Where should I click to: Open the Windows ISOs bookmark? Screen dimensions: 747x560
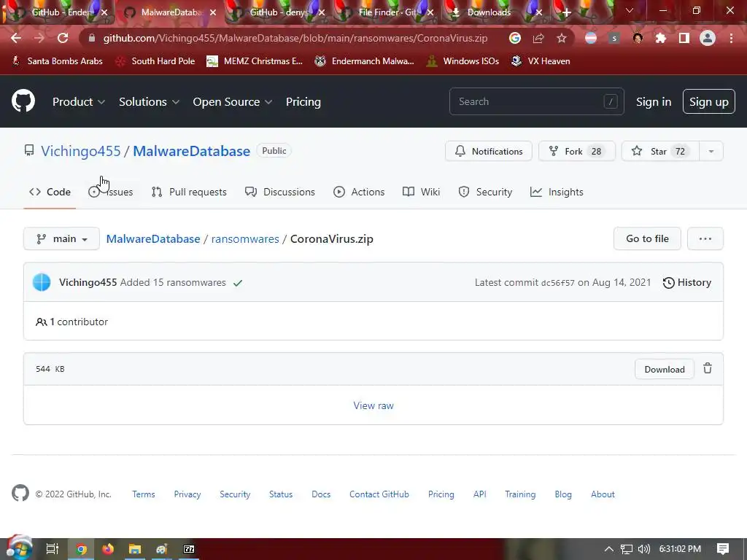[x=462, y=61]
